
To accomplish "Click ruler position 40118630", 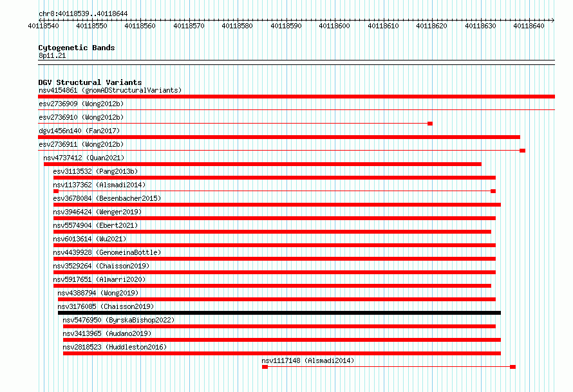I will click(x=480, y=26).
